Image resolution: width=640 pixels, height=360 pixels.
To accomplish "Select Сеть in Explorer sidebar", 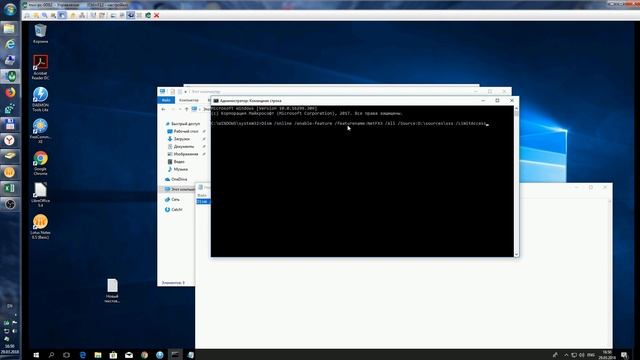I will coord(172,200).
